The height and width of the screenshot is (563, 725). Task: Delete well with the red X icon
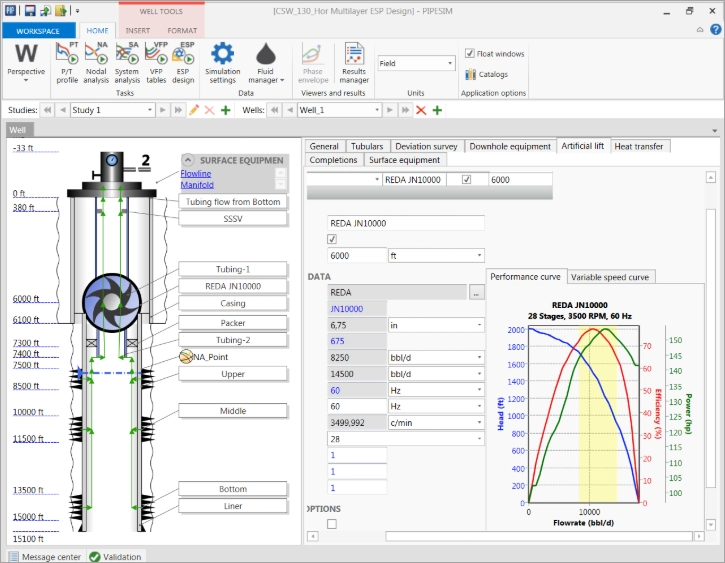pos(421,110)
